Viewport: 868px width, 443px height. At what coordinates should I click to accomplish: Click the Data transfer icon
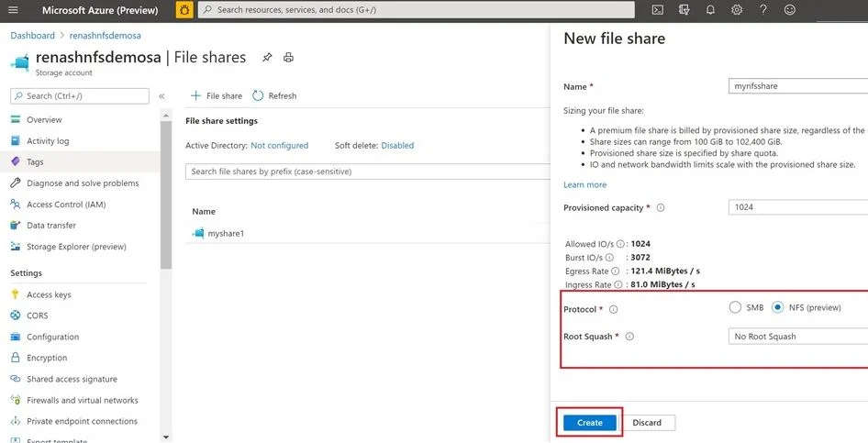click(16, 225)
